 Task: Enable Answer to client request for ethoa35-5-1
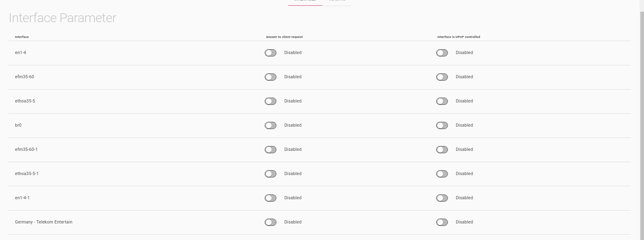coord(270,174)
